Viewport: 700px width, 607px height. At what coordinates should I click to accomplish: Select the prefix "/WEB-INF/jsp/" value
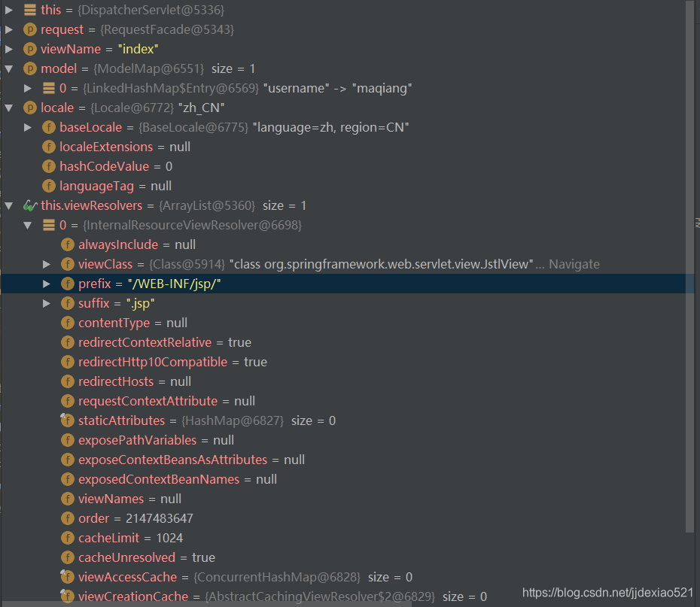[174, 284]
